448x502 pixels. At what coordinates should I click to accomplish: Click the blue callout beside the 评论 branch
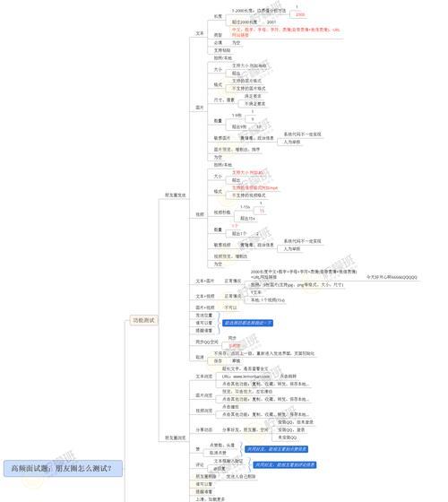(x=285, y=464)
